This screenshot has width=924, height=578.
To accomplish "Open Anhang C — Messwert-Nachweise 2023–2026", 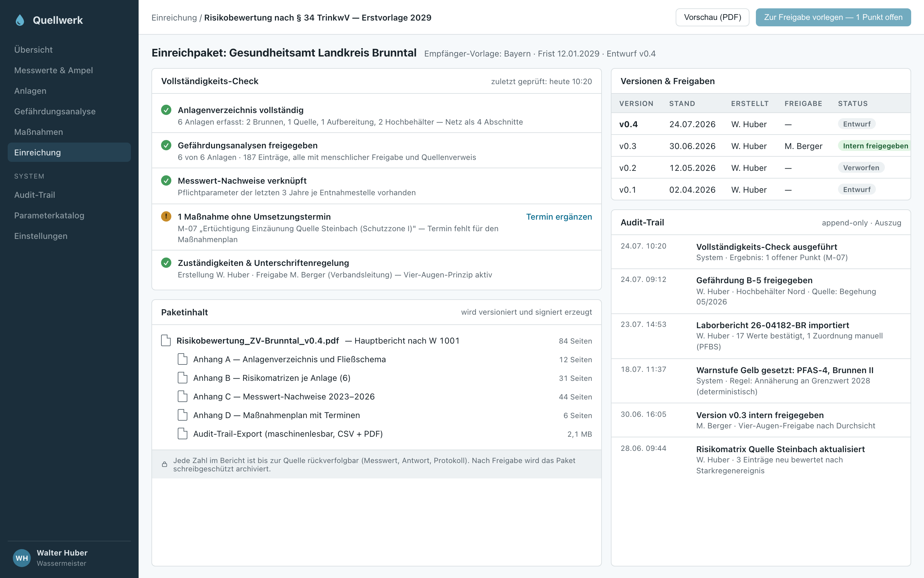I will pos(284,397).
